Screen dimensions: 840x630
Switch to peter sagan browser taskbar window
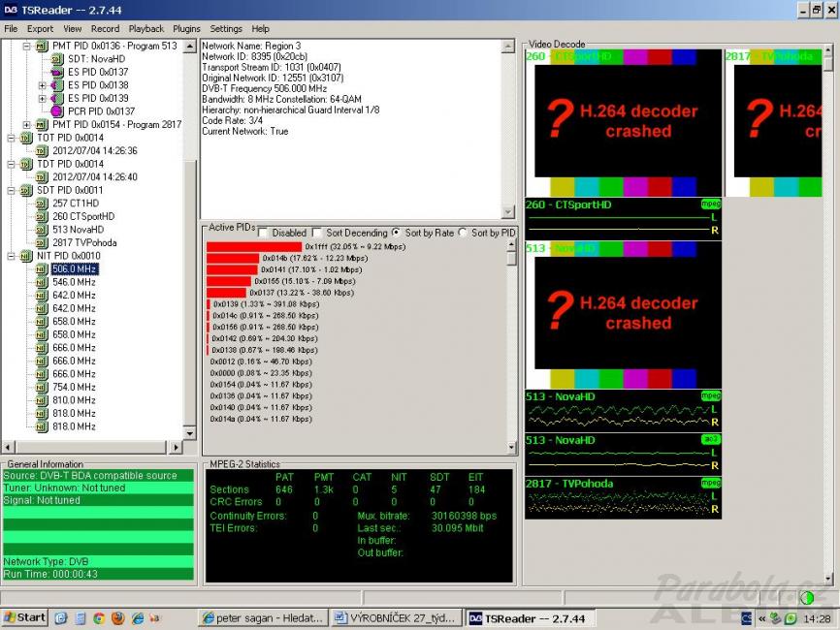click(x=264, y=618)
